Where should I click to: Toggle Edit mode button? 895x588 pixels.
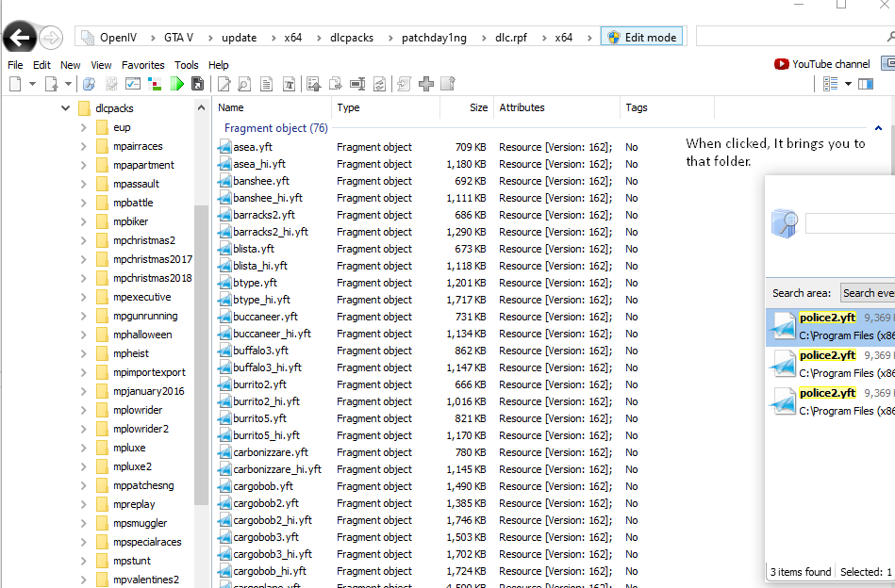coord(640,38)
